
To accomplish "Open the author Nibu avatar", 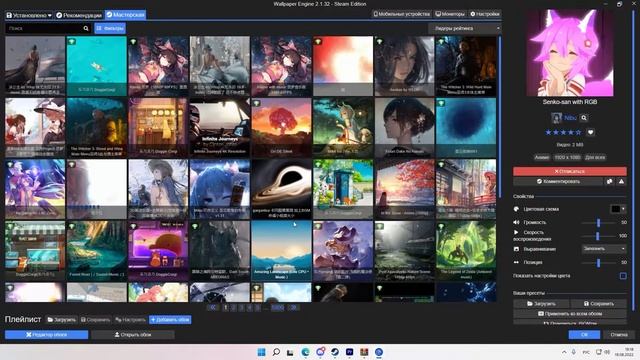I will pyautogui.click(x=556, y=118).
